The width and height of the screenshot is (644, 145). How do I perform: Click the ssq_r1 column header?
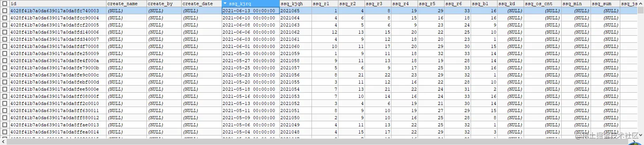click(x=325, y=4)
